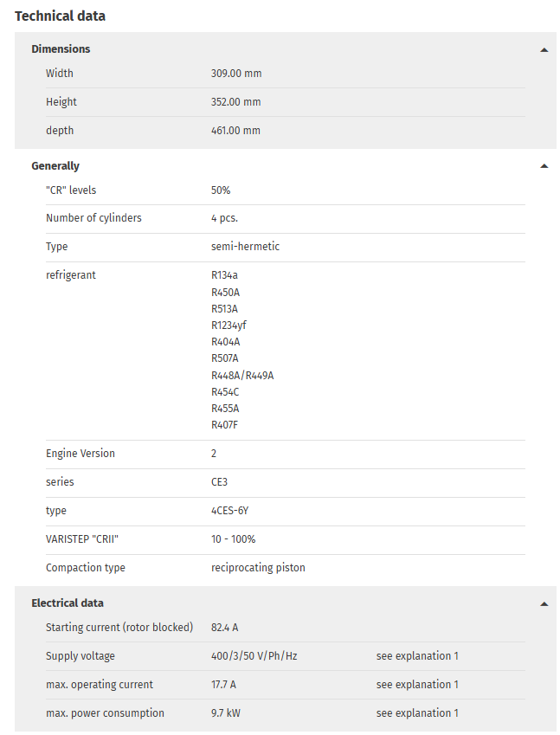Viewport: 560px width, 735px height.
Task: Click the Starting current value 82.4 A
Action: point(224,627)
